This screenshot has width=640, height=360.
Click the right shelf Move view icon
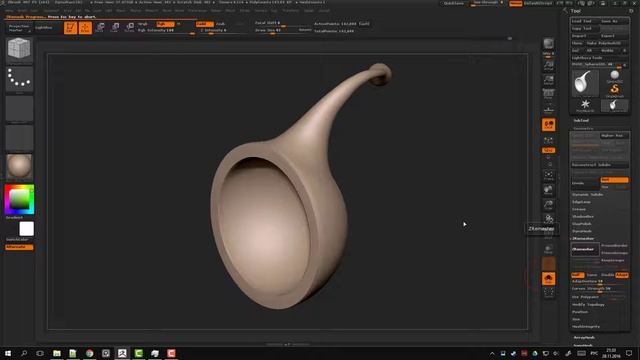click(549, 190)
